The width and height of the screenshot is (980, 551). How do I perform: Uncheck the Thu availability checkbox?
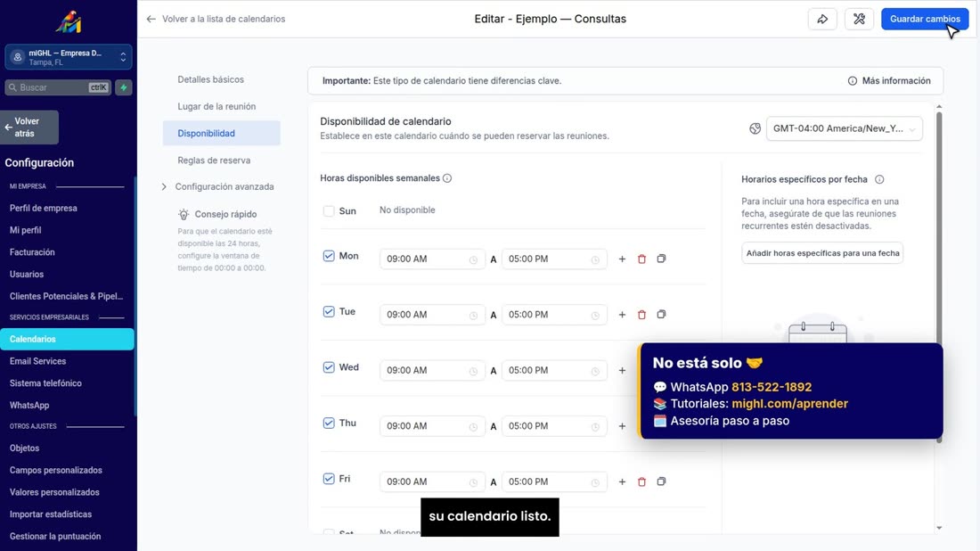tap(329, 423)
